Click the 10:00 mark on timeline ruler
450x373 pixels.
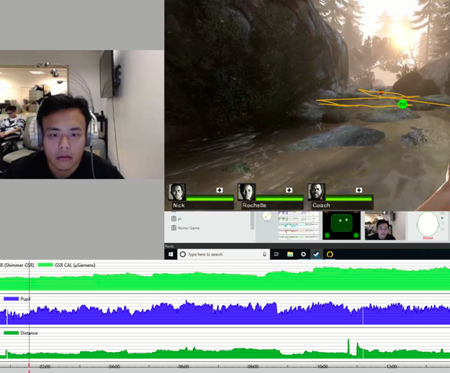click(x=322, y=367)
